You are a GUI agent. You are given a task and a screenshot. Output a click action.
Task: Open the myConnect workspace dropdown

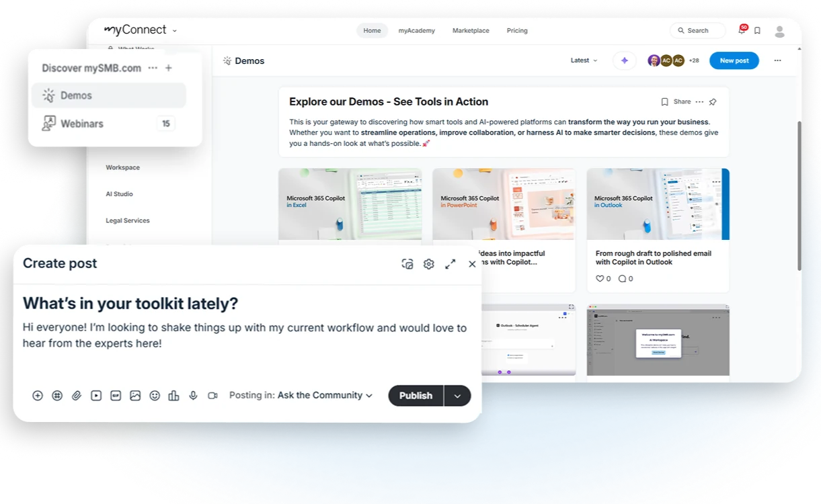tap(175, 31)
